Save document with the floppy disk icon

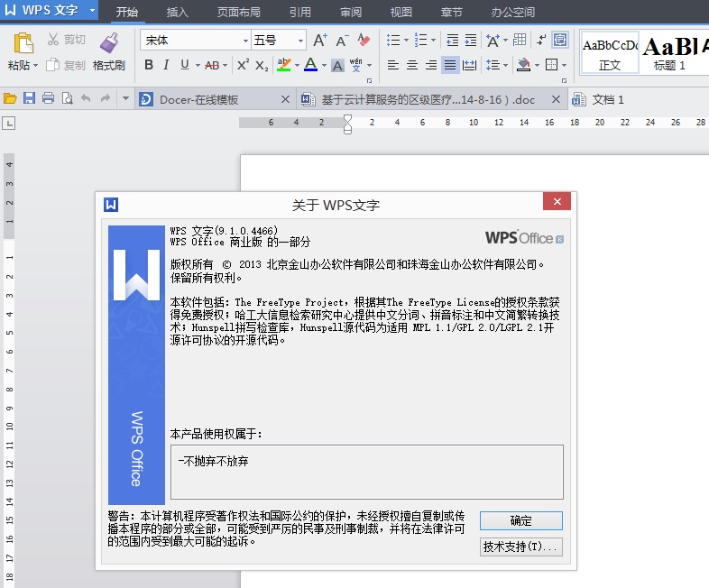pos(30,98)
